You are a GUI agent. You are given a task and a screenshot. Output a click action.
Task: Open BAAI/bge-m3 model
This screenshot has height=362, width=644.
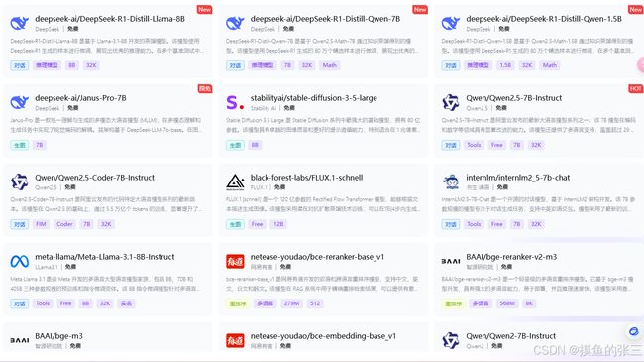pyautogui.click(x=58, y=336)
